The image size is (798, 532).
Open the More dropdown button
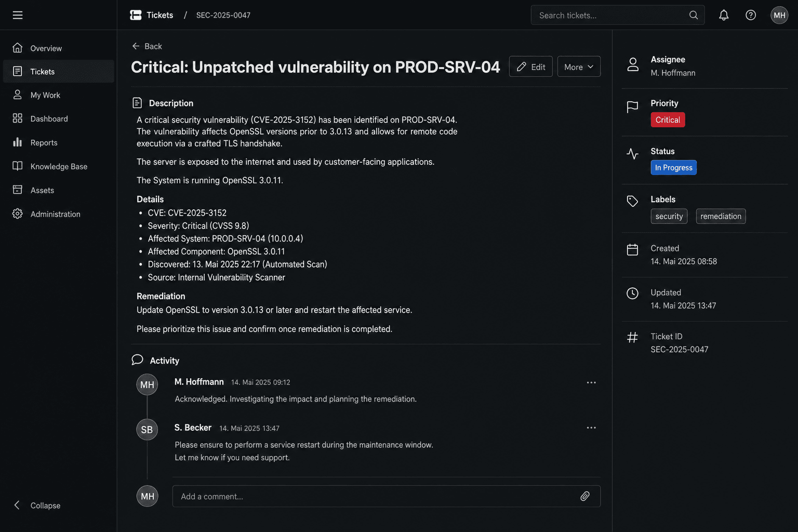pyautogui.click(x=579, y=66)
